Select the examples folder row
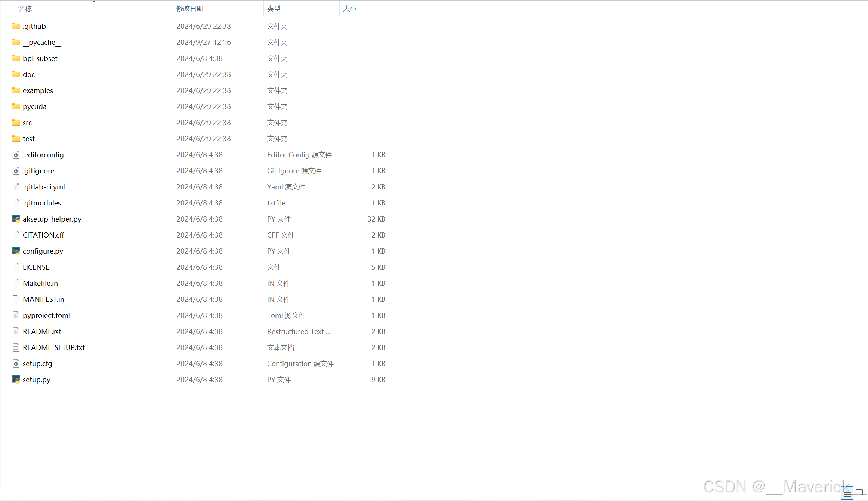This screenshot has width=868, height=501. [x=38, y=90]
